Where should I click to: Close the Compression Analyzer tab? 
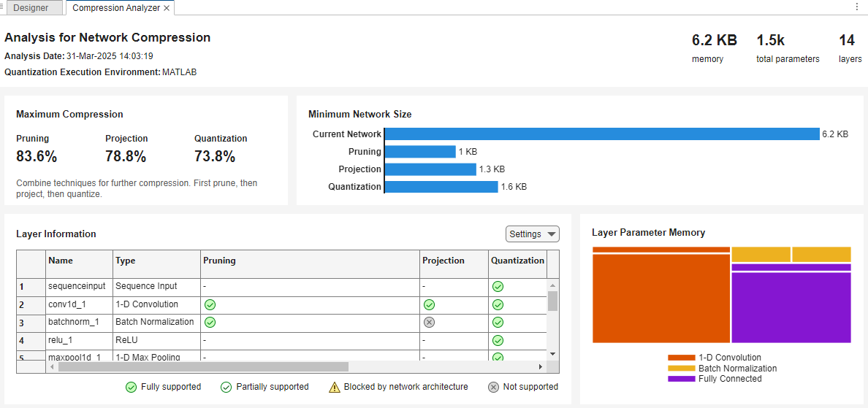pyautogui.click(x=167, y=8)
